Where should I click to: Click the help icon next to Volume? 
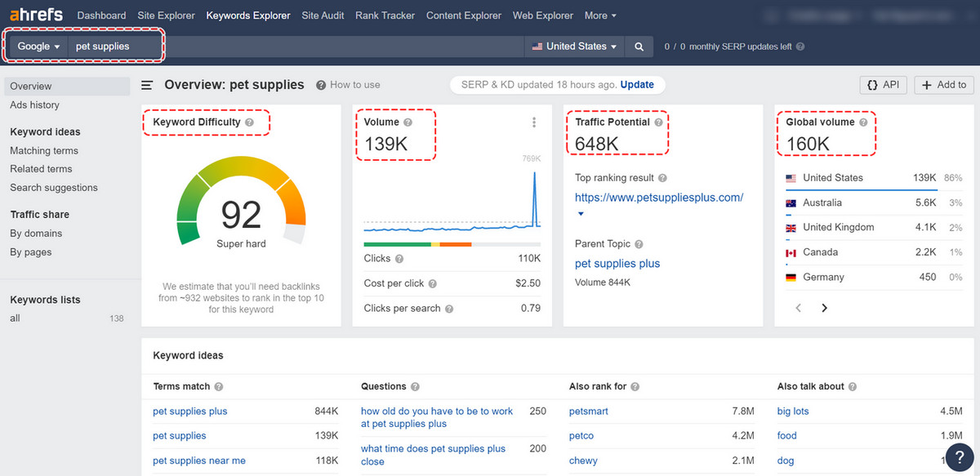(408, 122)
